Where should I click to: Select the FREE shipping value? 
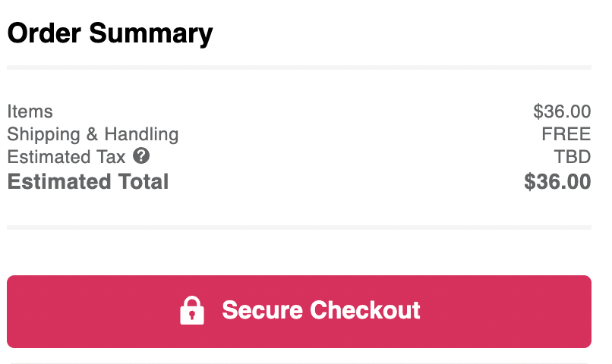[566, 134]
